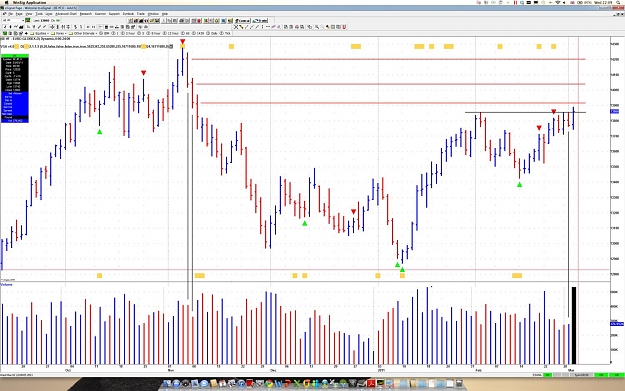Click the tall black latest volume bar

pyautogui.click(x=574, y=325)
